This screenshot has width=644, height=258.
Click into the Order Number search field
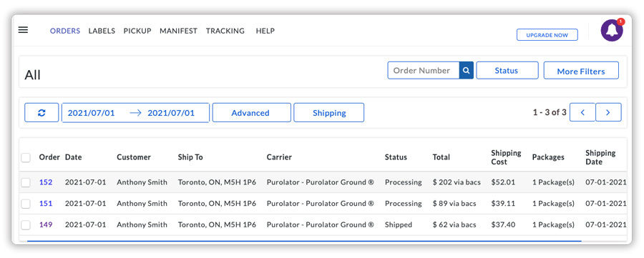[424, 71]
